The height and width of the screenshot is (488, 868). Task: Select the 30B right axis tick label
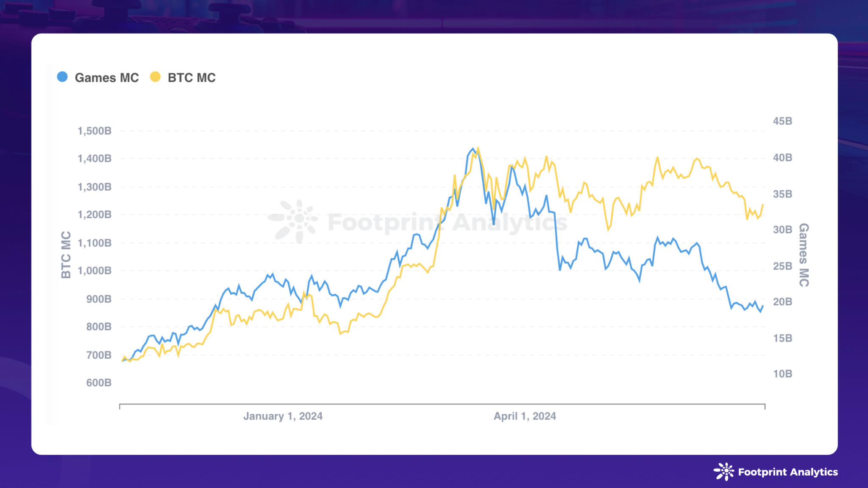782,230
